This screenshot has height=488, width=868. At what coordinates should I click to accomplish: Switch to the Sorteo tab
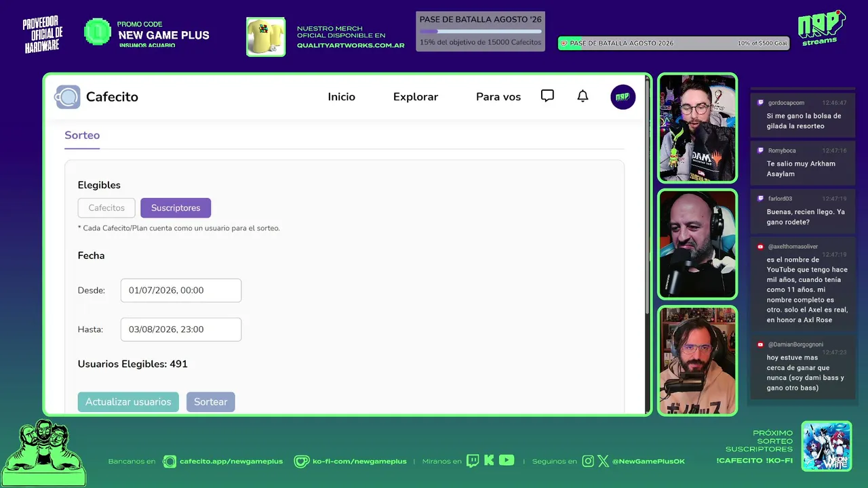pos(82,136)
